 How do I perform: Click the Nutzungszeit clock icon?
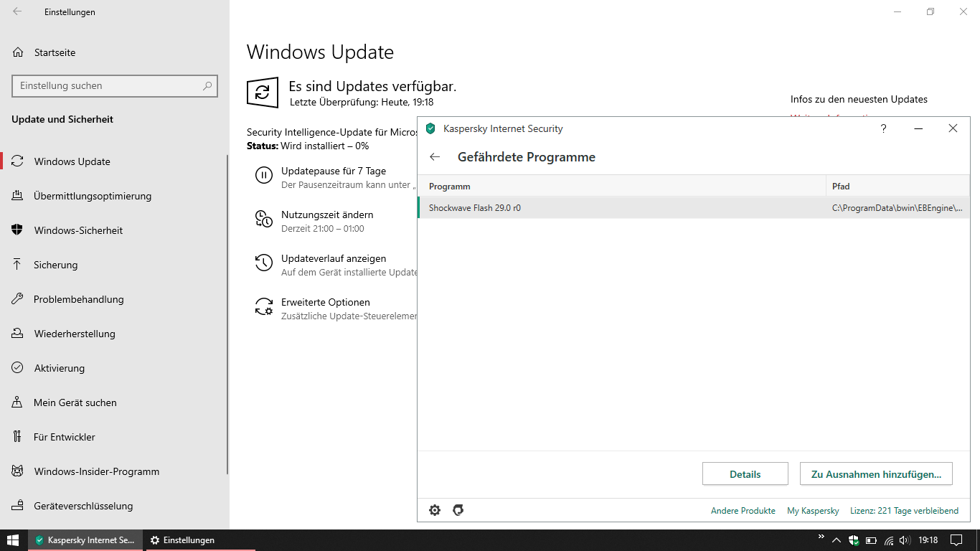point(263,219)
